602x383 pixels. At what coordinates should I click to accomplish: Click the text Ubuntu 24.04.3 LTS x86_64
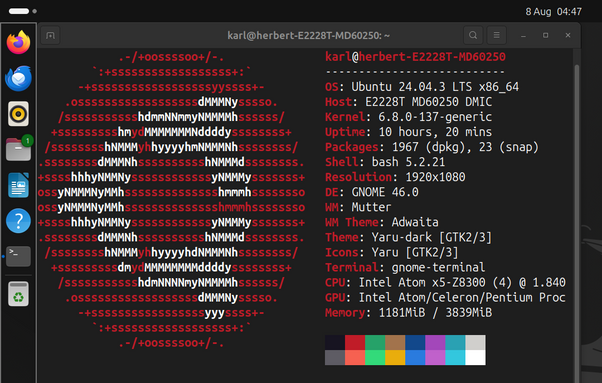[x=435, y=87]
